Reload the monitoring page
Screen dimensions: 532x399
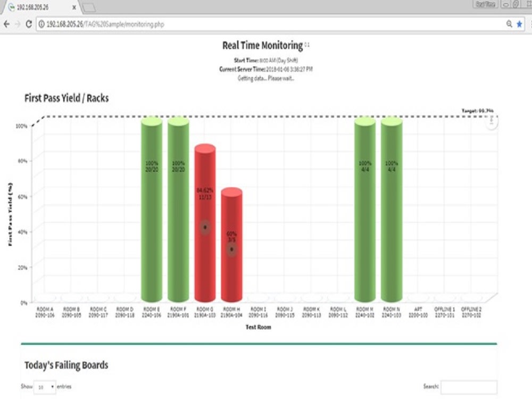(x=29, y=24)
